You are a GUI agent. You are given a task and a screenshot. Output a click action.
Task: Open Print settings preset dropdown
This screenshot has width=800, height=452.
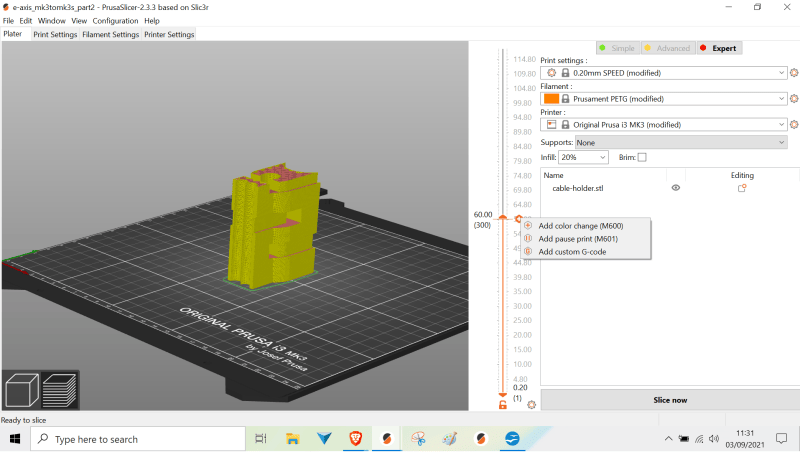point(664,73)
